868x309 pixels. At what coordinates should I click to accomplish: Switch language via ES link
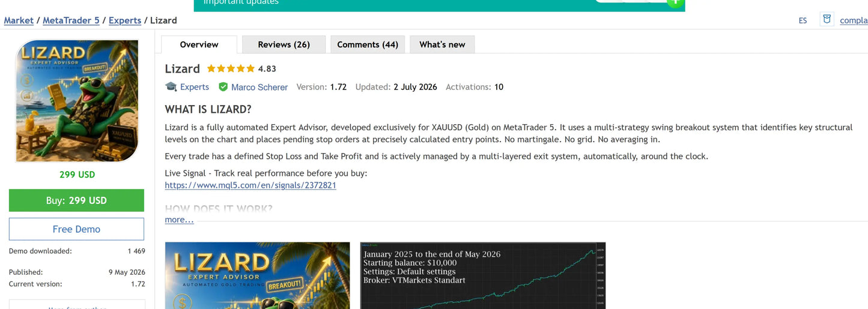(x=803, y=20)
